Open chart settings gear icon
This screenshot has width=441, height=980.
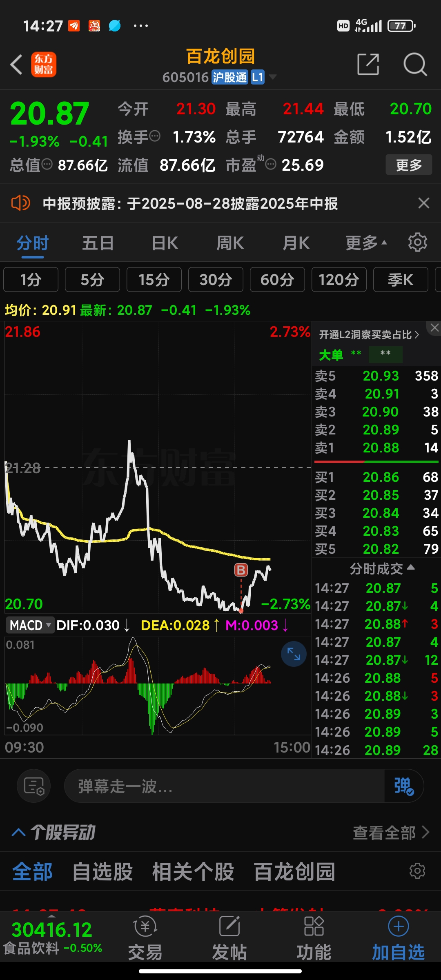[x=418, y=243]
